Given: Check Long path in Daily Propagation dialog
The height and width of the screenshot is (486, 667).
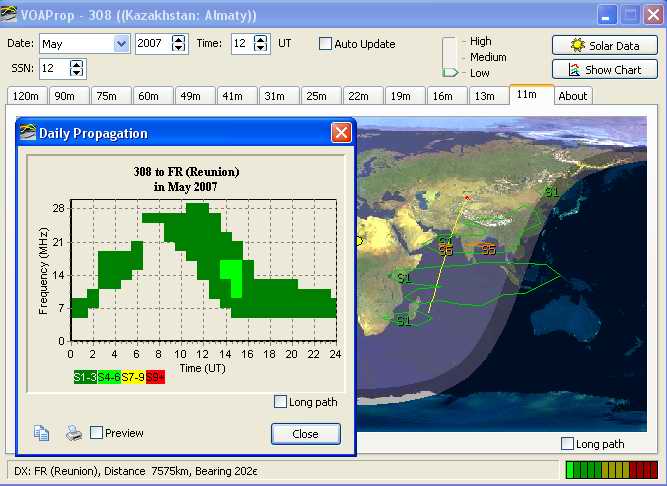Looking at the screenshot, I should 280,401.
